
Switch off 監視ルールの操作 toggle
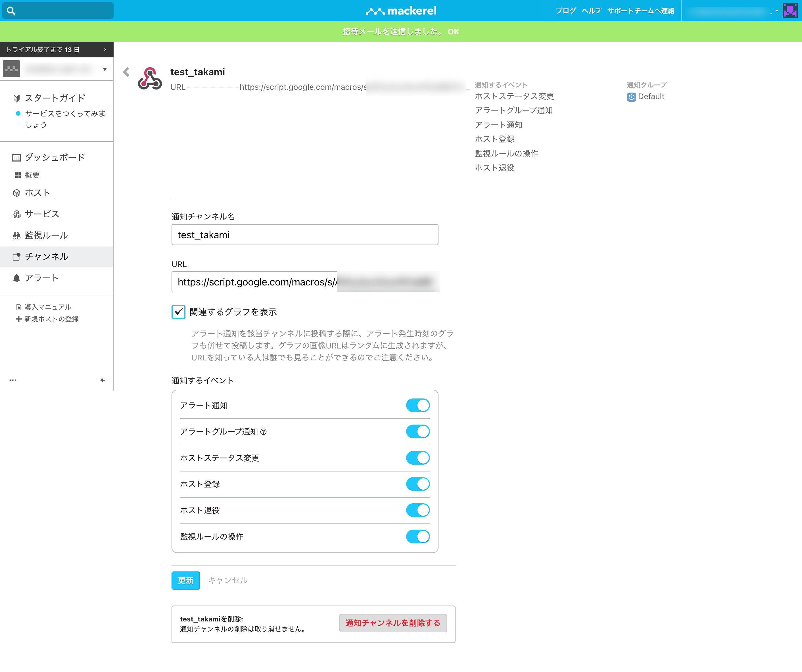[x=417, y=536]
